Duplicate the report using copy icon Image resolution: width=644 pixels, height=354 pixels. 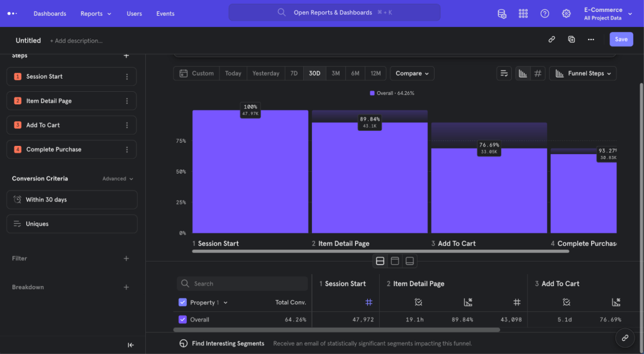coord(571,40)
